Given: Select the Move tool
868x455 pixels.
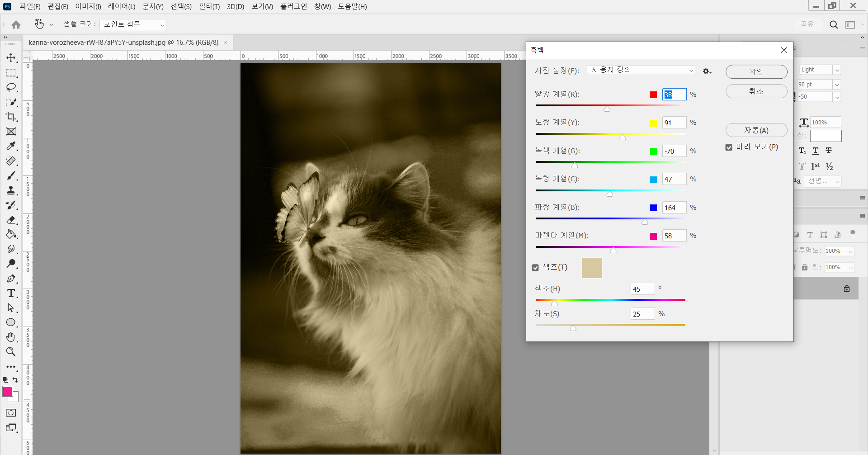Looking at the screenshot, I should click(x=11, y=58).
